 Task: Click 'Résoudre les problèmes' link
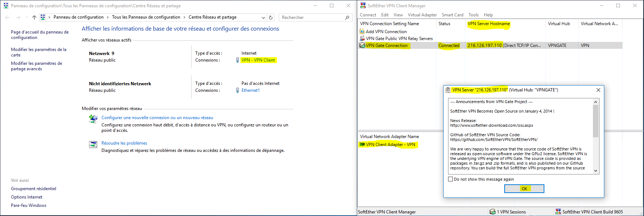[124, 143]
